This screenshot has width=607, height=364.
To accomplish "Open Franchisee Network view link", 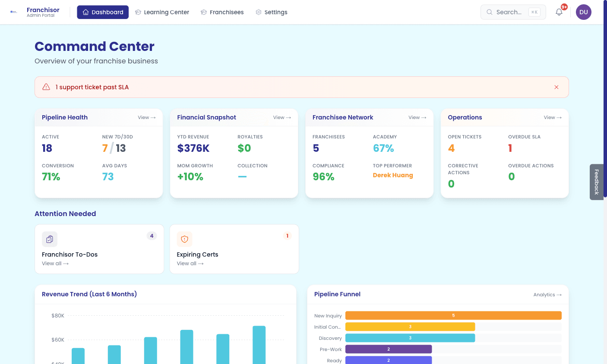I will tap(417, 117).
